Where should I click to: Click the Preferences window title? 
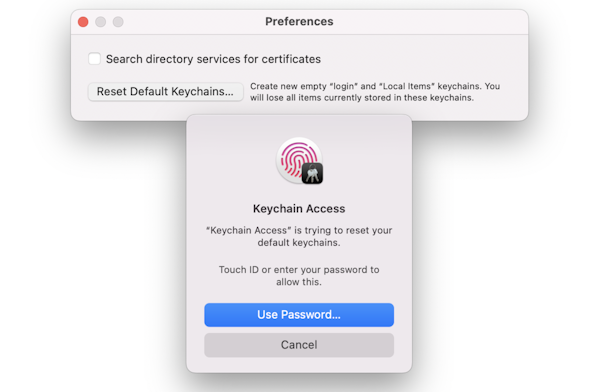[x=299, y=21]
